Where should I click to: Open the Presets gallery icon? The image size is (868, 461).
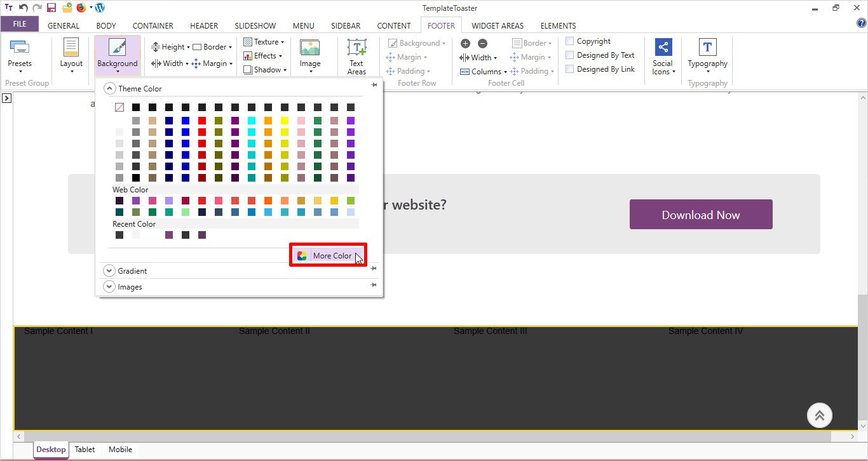[x=20, y=48]
